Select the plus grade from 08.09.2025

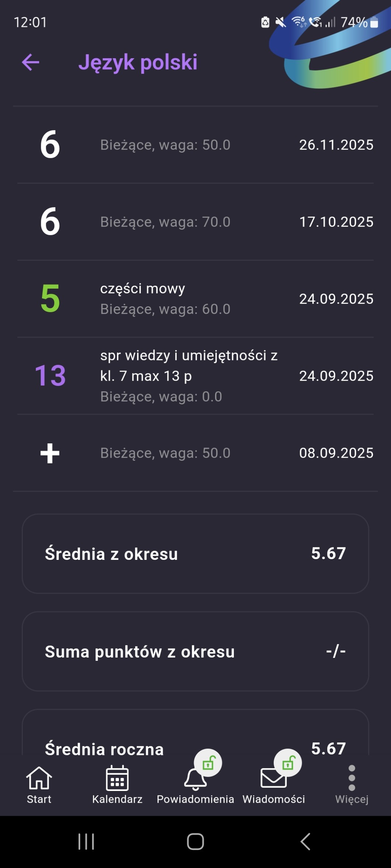pyautogui.click(x=195, y=453)
